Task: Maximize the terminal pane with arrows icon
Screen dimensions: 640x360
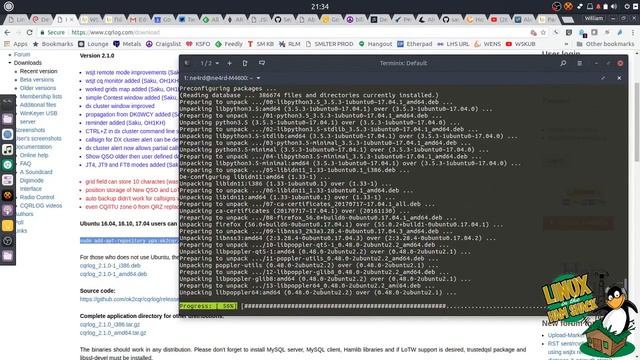Action: point(603,78)
